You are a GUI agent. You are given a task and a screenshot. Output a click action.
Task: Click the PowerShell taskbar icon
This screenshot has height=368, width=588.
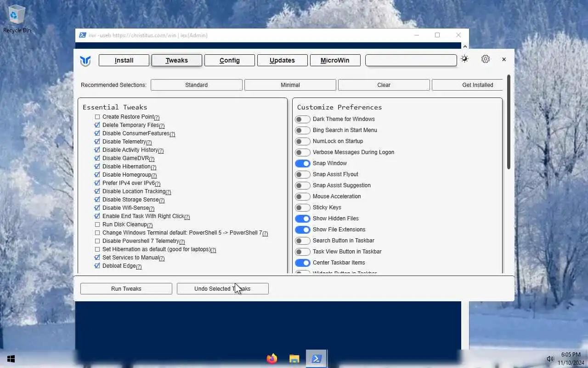317,359
